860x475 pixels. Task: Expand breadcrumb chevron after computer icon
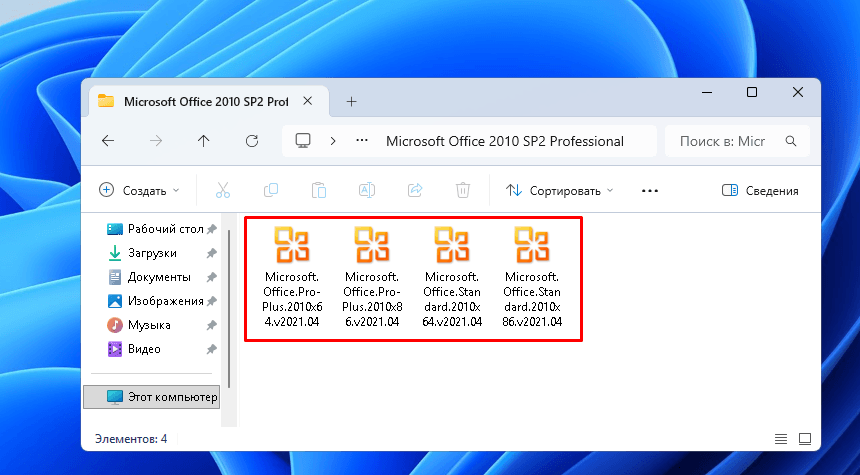coord(333,141)
